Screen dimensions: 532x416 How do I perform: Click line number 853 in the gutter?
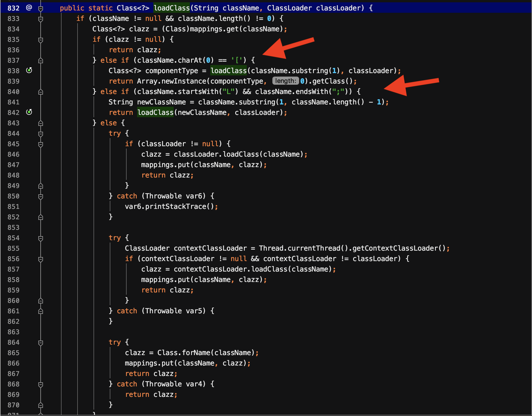[x=13, y=228]
